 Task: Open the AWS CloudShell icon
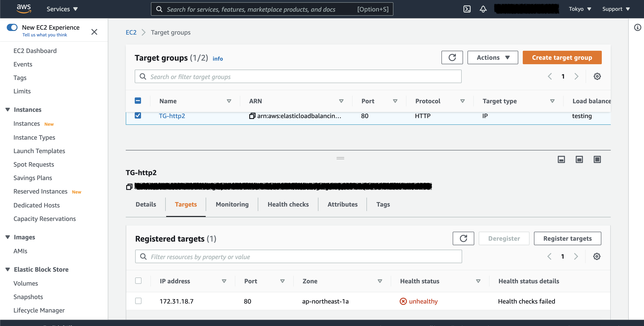tap(467, 9)
